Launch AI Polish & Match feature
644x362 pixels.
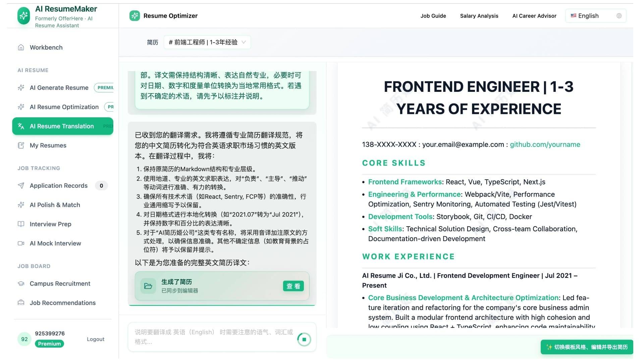point(55,205)
